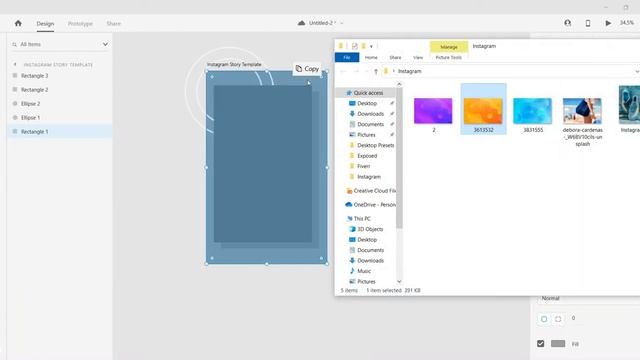Screen dimensions: 640x360
Task: Click the Instagram Story Template artboard label
Action: (234, 64)
